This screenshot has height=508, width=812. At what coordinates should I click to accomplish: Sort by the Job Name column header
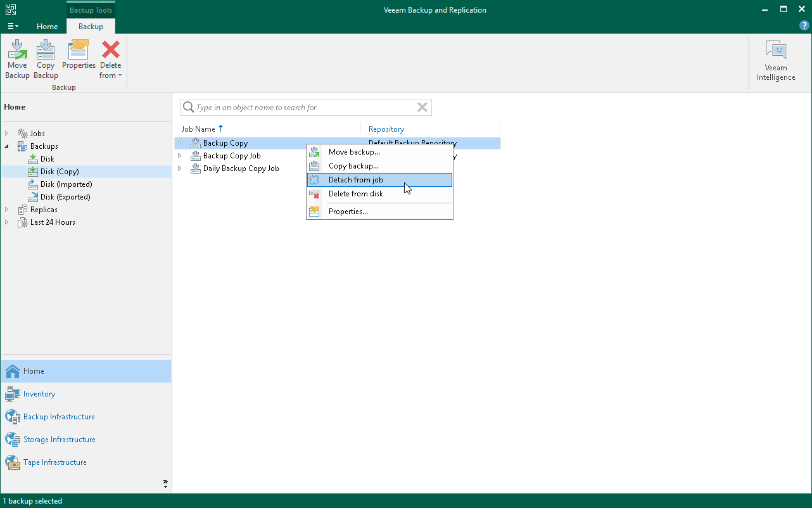pyautogui.click(x=198, y=129)
